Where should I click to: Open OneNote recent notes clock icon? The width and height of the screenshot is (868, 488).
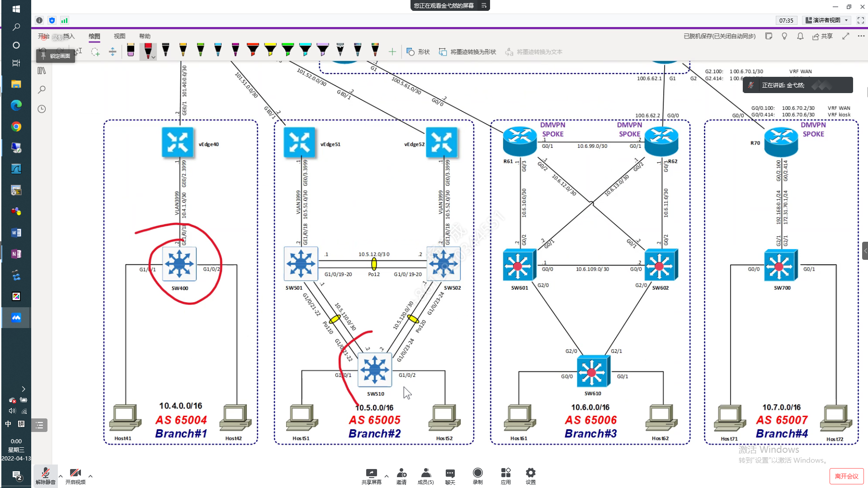42,109
